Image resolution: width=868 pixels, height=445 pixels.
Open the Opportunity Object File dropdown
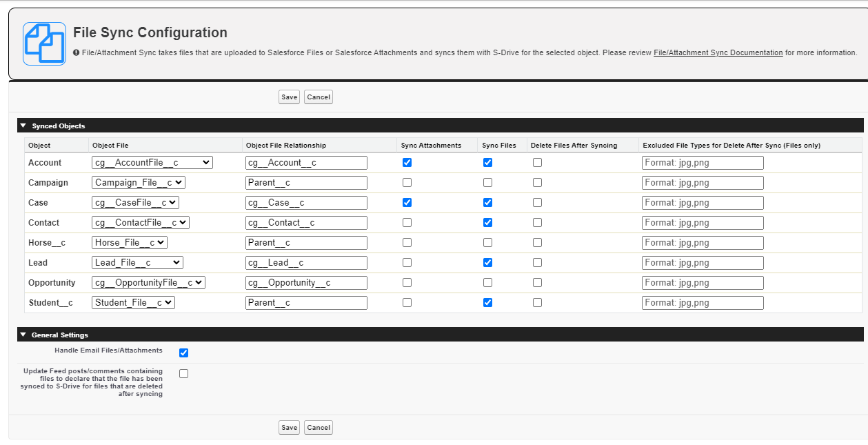[x=148, y=283]
